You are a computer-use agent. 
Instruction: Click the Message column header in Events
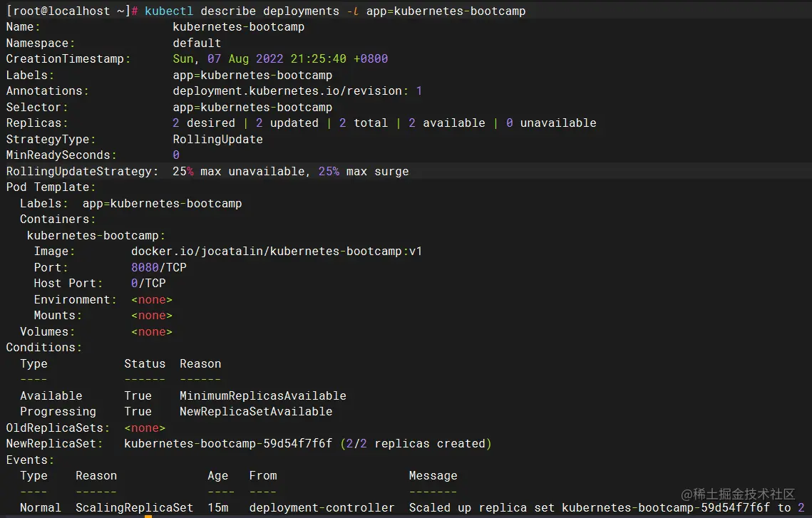pyautogui.click(x=433, y=476)
